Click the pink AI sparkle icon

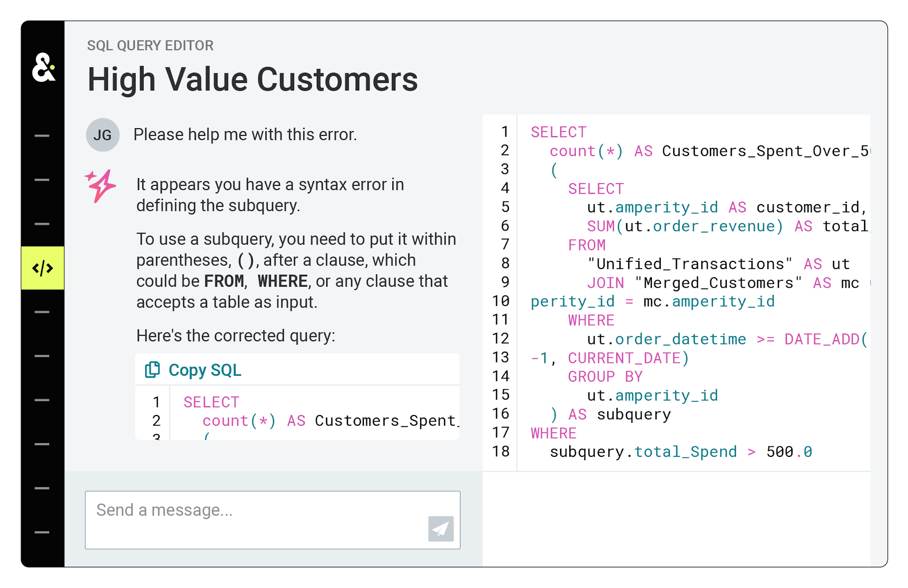coord(100,186)
